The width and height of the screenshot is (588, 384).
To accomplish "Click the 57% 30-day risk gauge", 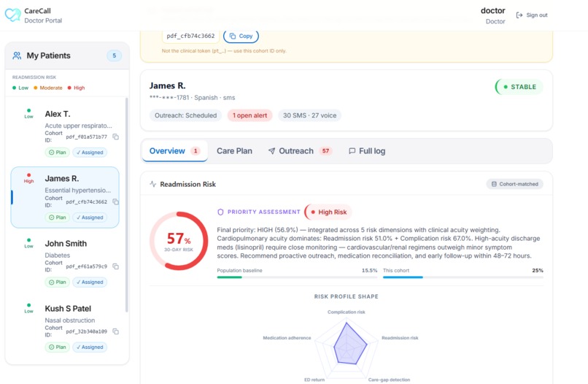I will (179, 241).
